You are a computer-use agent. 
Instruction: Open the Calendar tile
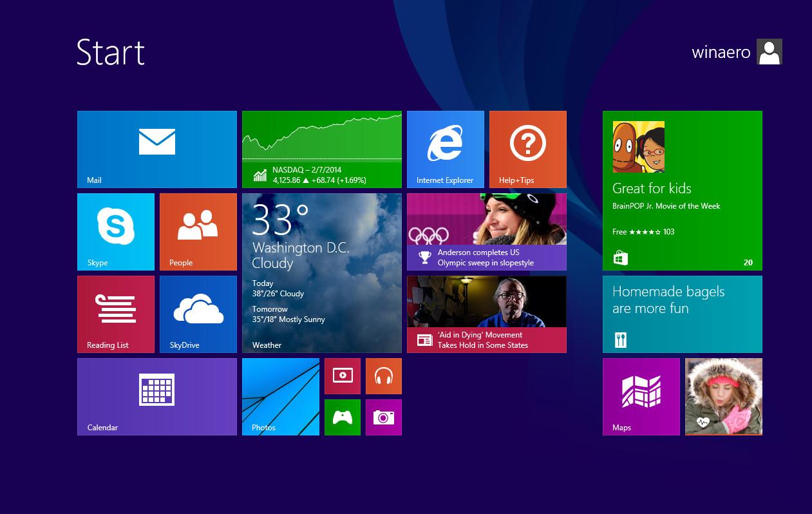click(157, 397)
